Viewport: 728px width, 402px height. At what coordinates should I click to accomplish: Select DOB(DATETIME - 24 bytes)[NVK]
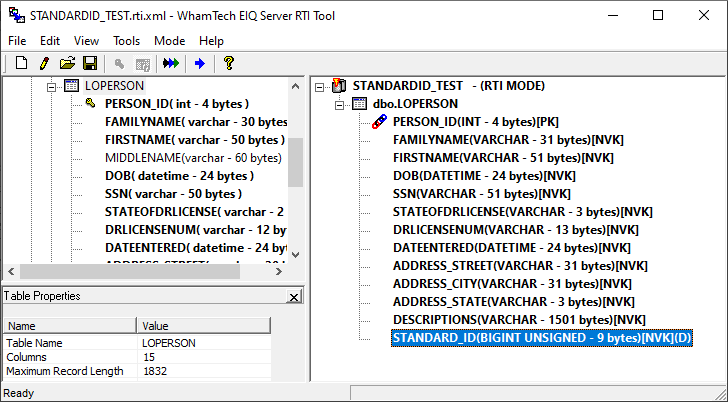point(484,176)
